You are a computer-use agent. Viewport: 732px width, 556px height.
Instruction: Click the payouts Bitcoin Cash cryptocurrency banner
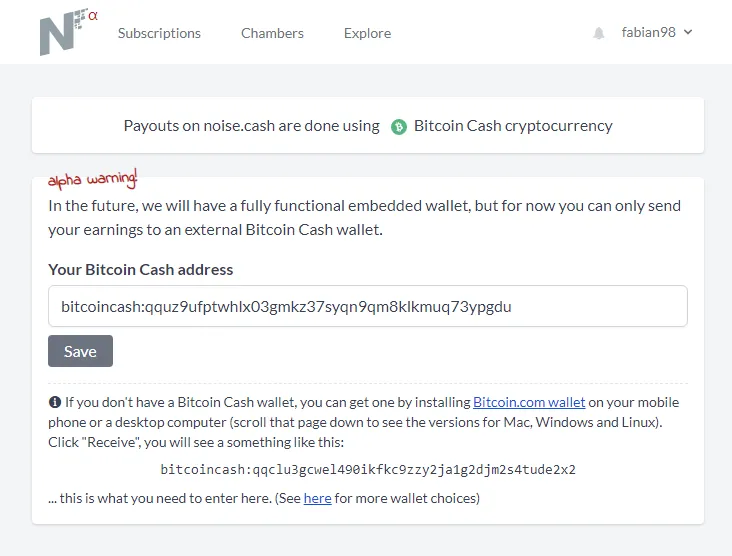coord(368,125)
